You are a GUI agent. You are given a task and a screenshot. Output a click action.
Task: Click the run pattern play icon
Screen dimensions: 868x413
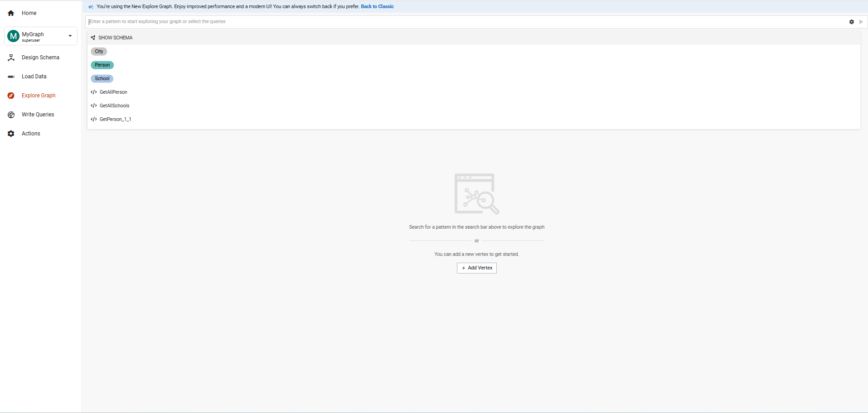click(861, 22)
